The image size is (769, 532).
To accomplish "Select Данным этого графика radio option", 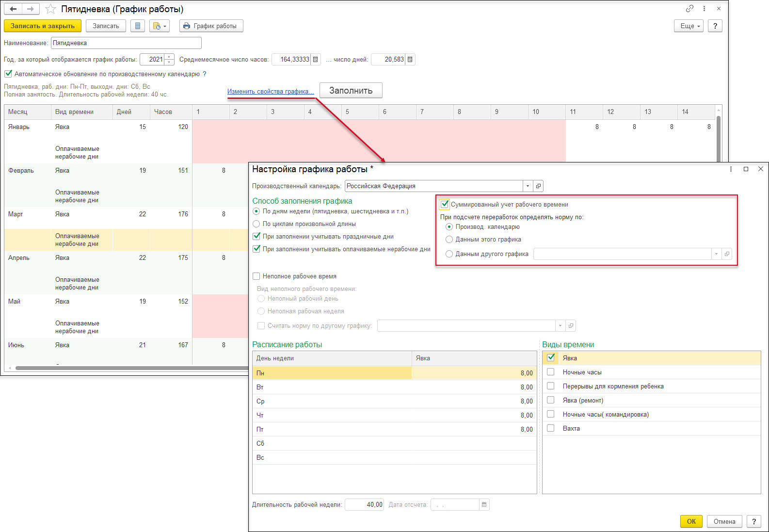I will (x=449, y=240).
